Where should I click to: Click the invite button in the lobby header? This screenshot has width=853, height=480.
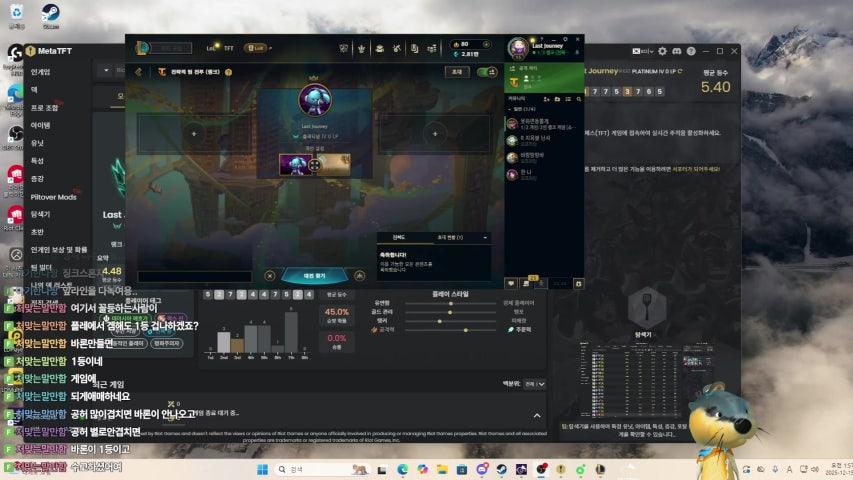click(457, 72)
